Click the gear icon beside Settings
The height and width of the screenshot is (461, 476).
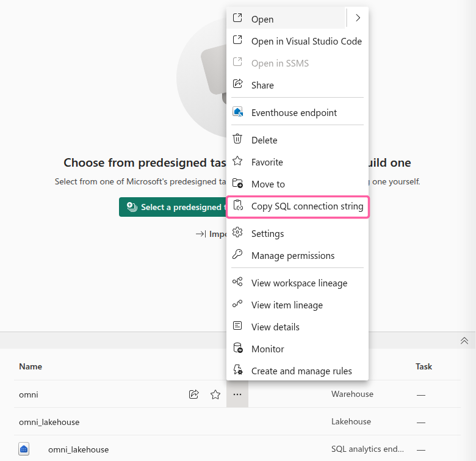coord(237,232)
